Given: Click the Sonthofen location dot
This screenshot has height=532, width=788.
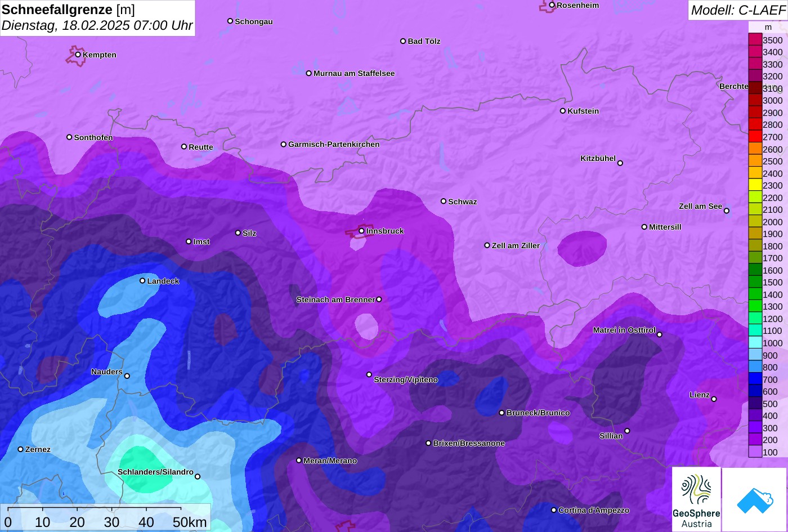Looking at the screenshot, I should (x=69, y=137).
